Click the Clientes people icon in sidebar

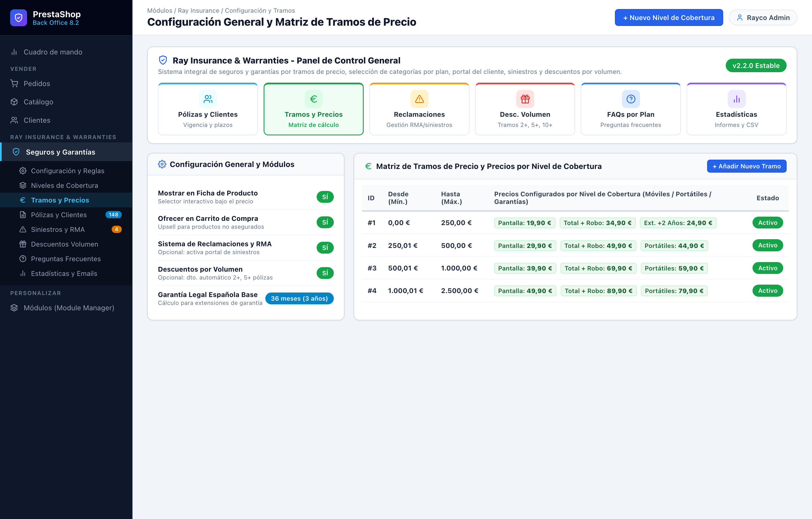(x=14, y=120)
